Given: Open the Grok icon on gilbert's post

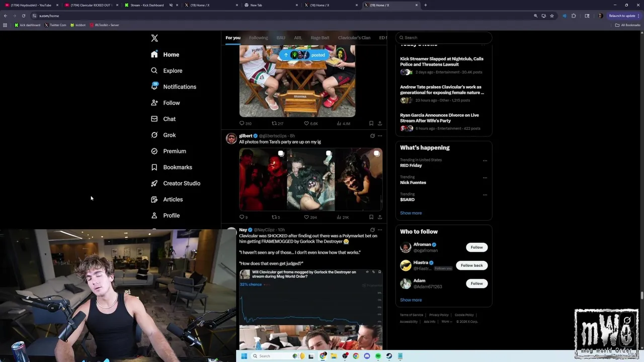Looking at the screenshot, I should (x=372, y=136).
